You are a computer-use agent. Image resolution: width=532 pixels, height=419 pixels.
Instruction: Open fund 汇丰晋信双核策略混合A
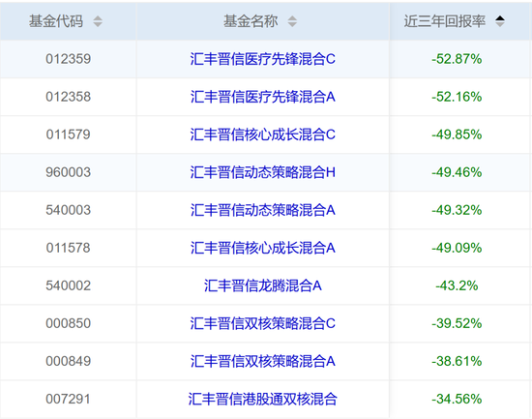(262, 361)
